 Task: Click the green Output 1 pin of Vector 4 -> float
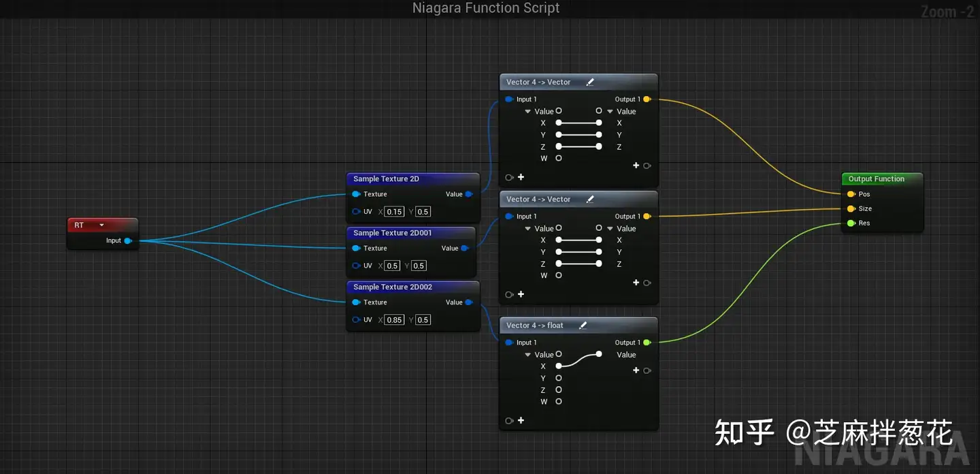coord(647,343)
